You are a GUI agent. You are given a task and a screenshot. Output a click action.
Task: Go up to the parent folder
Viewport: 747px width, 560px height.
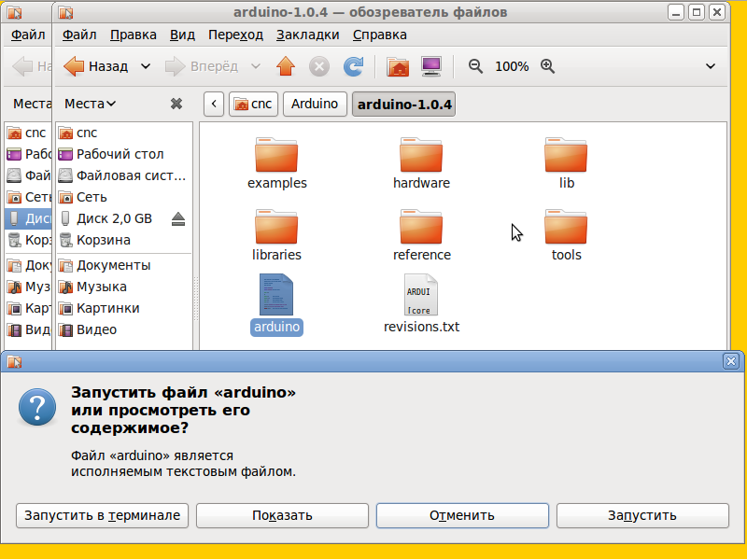(x=286, y=66)
